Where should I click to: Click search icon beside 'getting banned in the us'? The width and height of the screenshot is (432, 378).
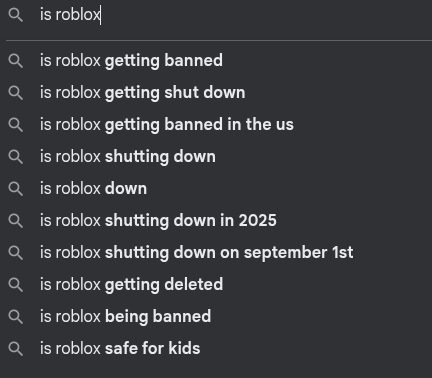click(x=16, y=125)
